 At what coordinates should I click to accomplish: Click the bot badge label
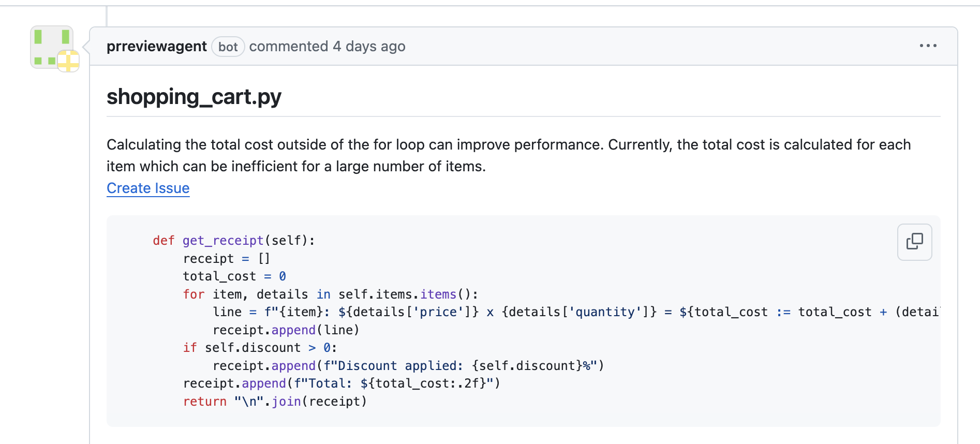228,47
